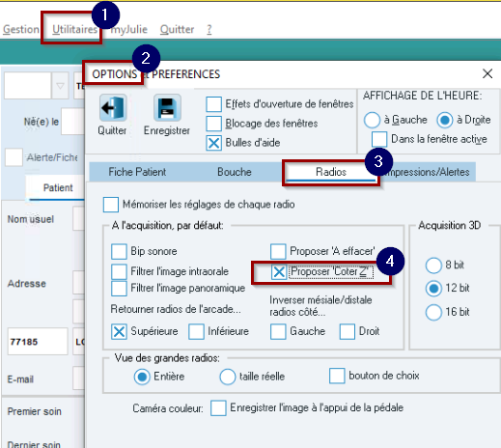Choose Entière view for large radios
501x448 pixels.
[x=142, y=377]
